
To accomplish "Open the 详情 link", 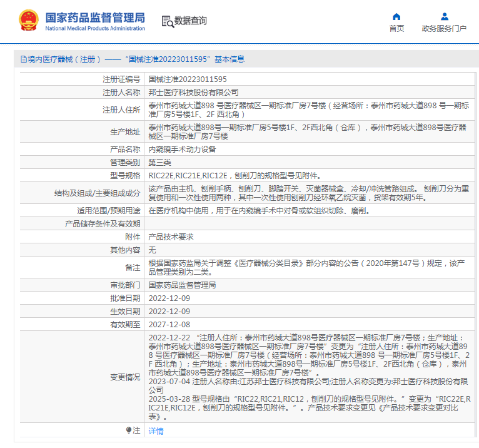I will (x=156, y=431).
